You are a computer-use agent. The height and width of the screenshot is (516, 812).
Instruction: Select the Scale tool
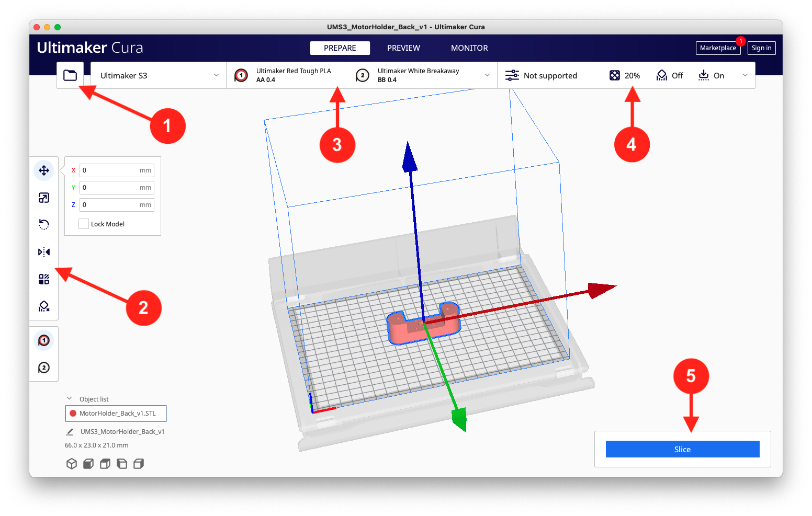(x=44, y=198)
